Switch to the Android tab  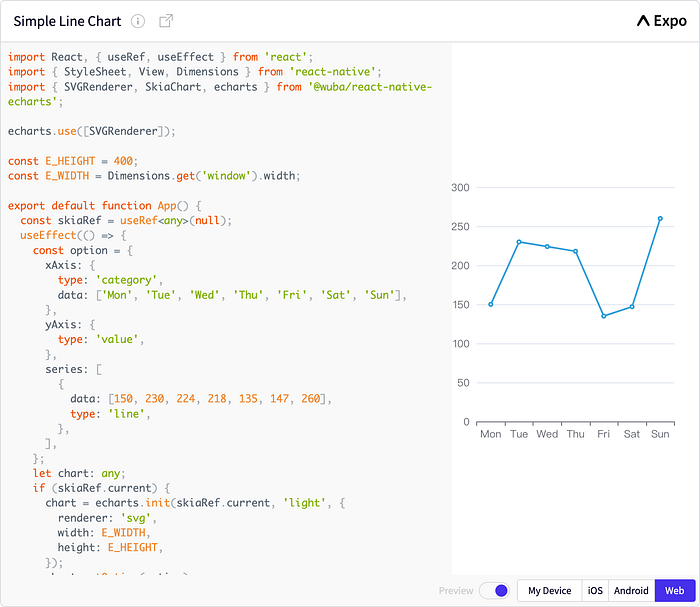click(x=631, y=591)
